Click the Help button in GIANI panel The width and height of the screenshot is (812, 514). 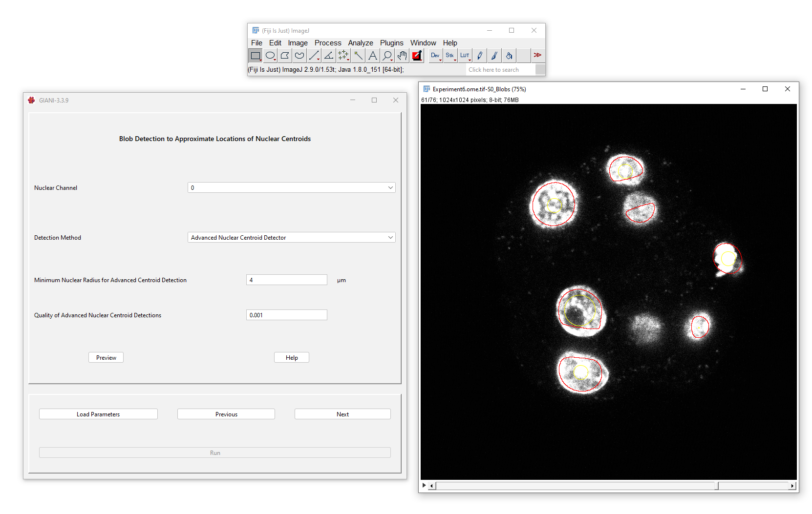pos(292,358)
